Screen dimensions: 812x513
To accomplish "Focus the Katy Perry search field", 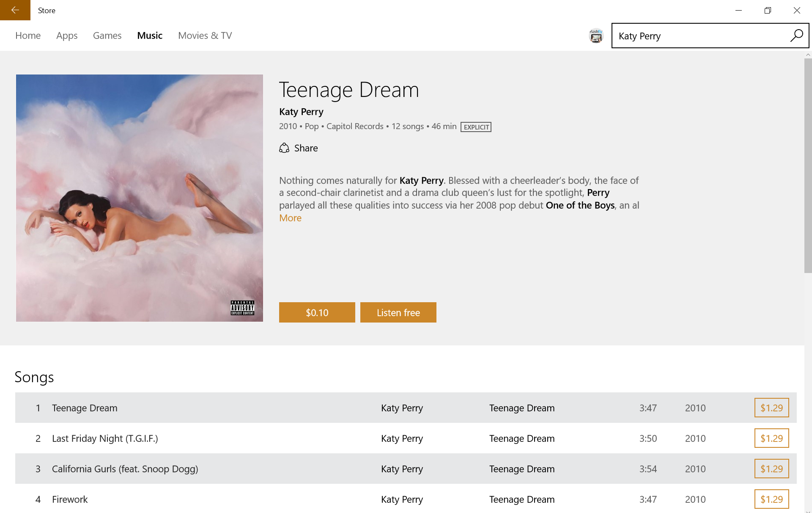I will pyautogui.click(x=698, y=36).
